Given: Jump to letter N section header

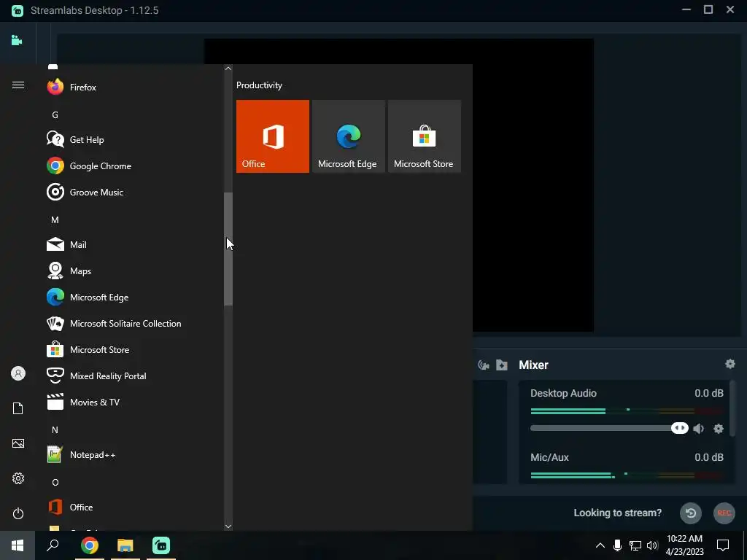Looking at the screenshot, I should tap(55, 429).
